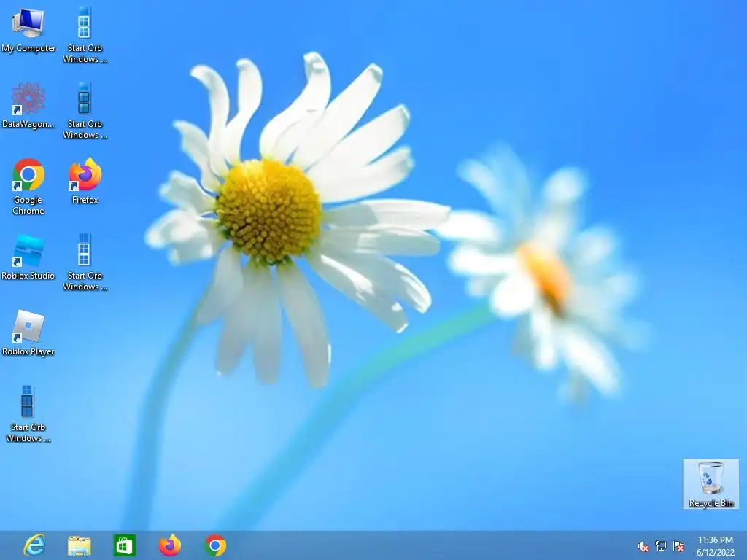The height and width of the screenshot is (560, 747).
Task: Open the My Computer desktop icon
Action: coord(28,31)
